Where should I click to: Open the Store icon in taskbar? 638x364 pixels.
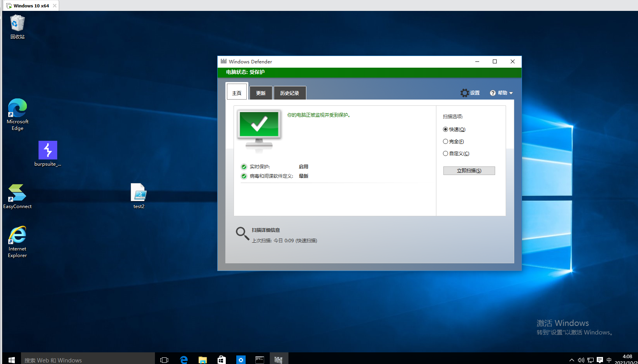[x=221, y=360]
